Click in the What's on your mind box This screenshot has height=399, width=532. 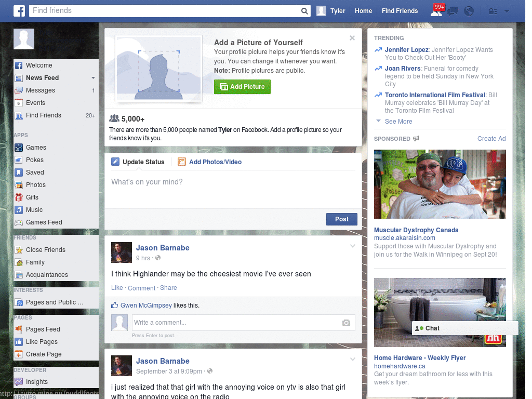pos(233,190)
